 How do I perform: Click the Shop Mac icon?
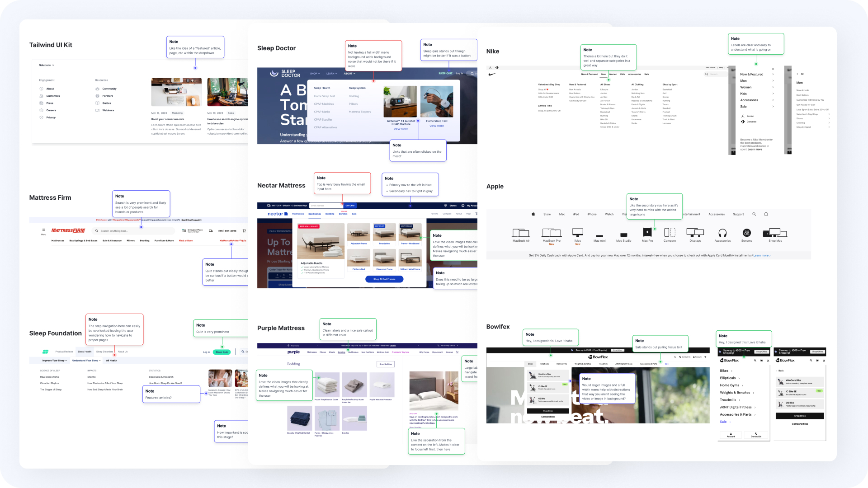pyautogui.click(x=775, y=233)
